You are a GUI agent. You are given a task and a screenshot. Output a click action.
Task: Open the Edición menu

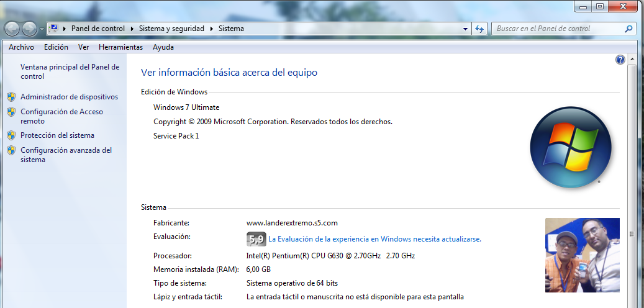pos(57,47)
